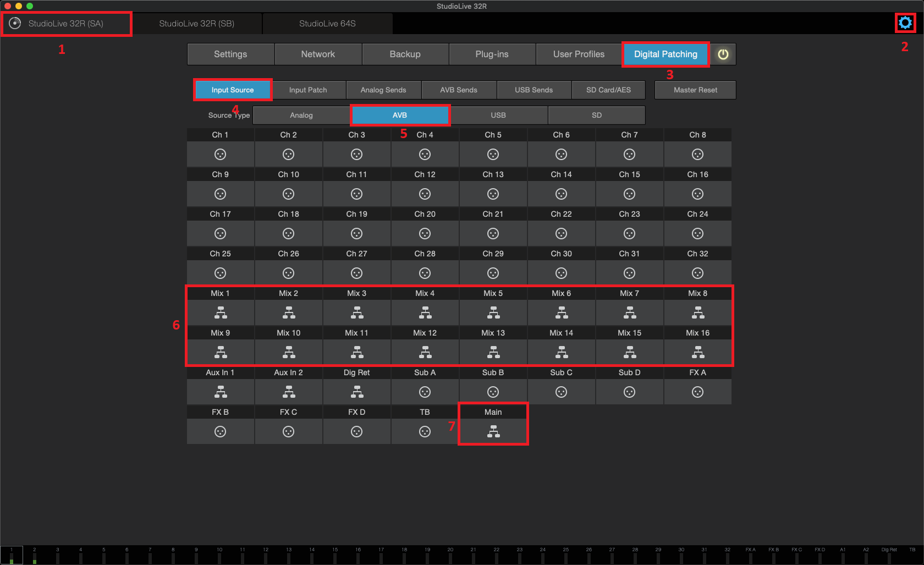Select the Ch 30 XLR source icon

tap(561, 273)
